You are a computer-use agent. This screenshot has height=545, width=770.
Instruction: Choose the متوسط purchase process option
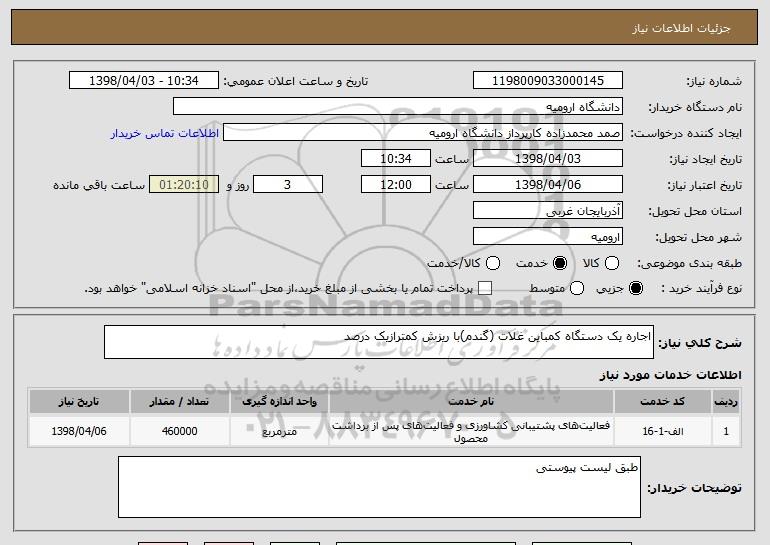tap(577, 288)
